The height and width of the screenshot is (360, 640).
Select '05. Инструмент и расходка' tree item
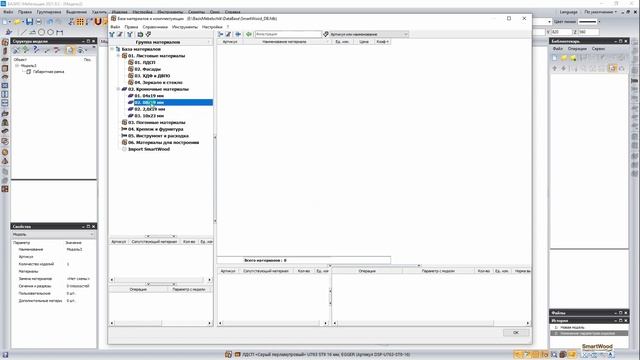pos(158,136)
